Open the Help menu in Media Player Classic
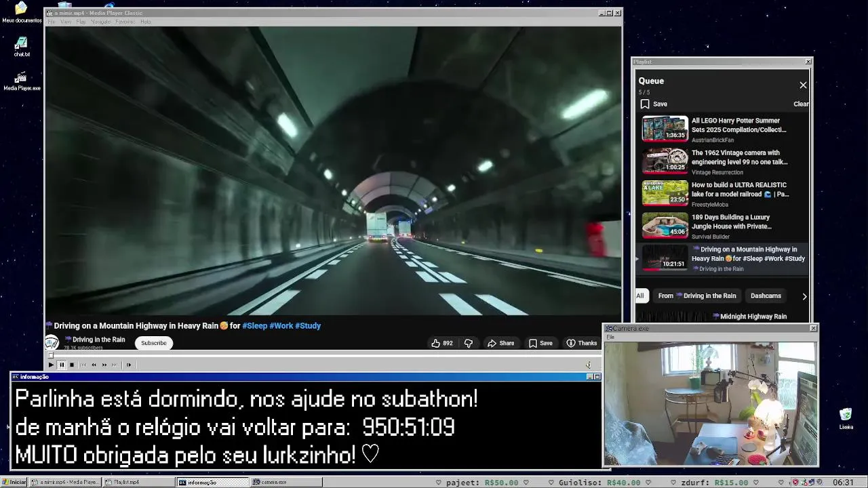The image size is (868, 488). (x=145, y=22)
